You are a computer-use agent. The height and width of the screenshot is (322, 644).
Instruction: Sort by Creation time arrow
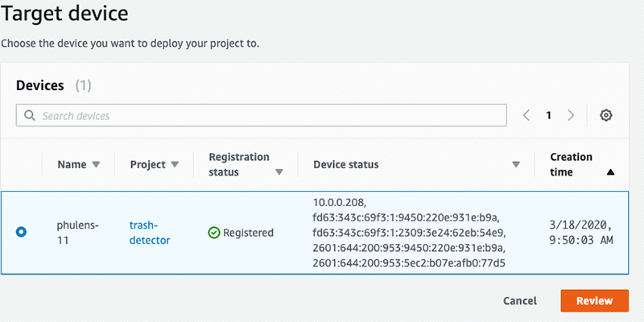610,172
